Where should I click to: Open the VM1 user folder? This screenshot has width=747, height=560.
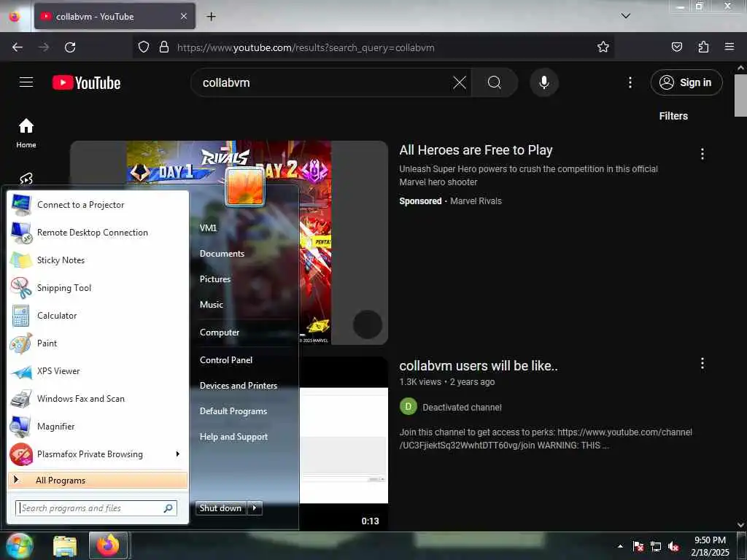(208, 227)
